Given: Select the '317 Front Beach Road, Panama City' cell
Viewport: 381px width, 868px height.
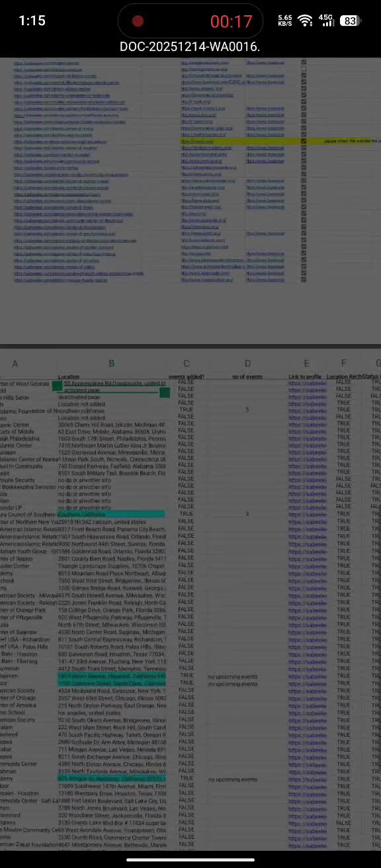Looking at the screenshot, I should click(111, 529).
